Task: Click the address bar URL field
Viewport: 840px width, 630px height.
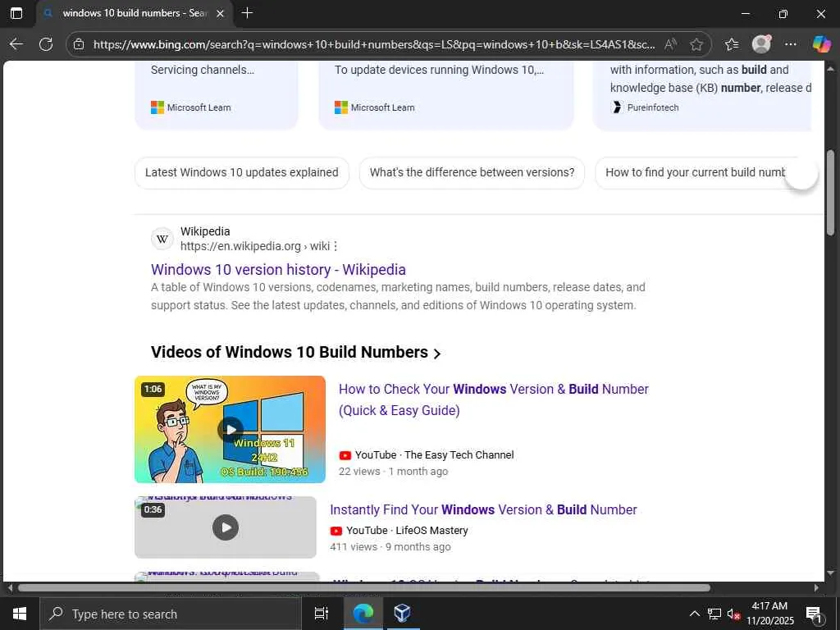Action: 373,44
